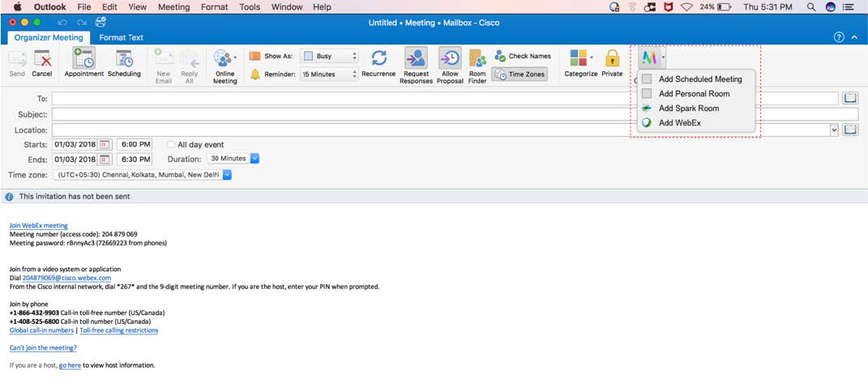Switch to the Format Text tab
Viewport: 868px width, 379px height.
point(122,37)
